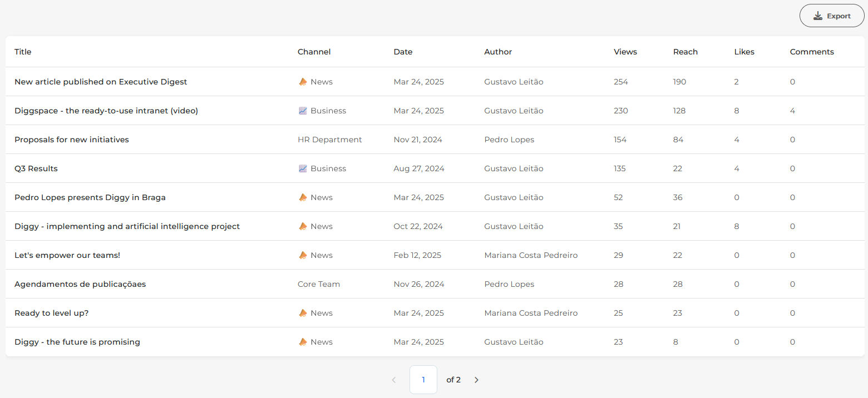Image resolution: width=868 pixels, height=398 pixels.
Task: Click 'Core Team' channel cell
Action: (x=319, y=284)
